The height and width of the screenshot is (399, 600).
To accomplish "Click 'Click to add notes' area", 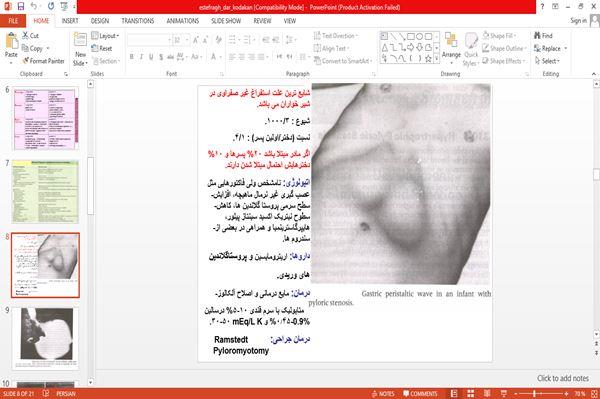I will [x=562, y=378].
